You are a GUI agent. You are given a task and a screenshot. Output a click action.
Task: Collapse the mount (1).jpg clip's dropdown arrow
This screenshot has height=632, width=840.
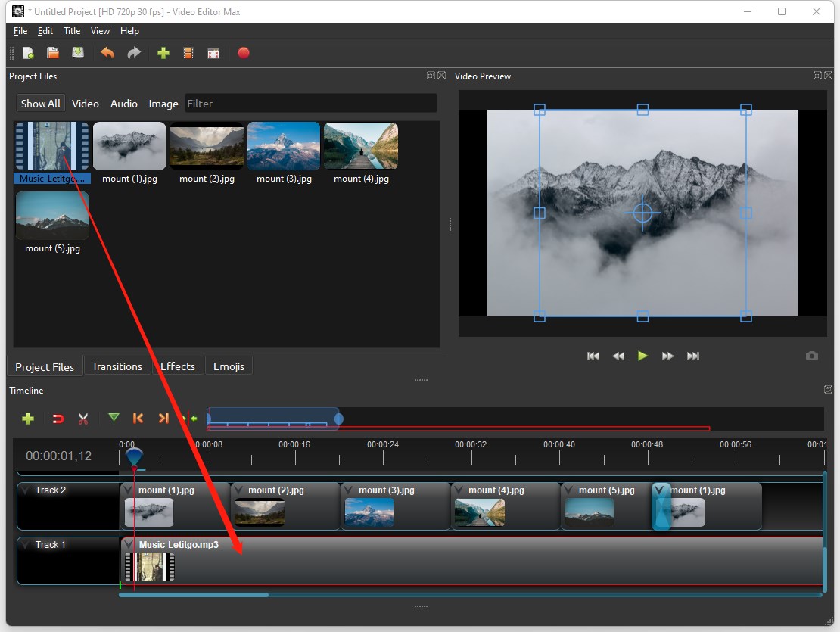pos(130,490)
